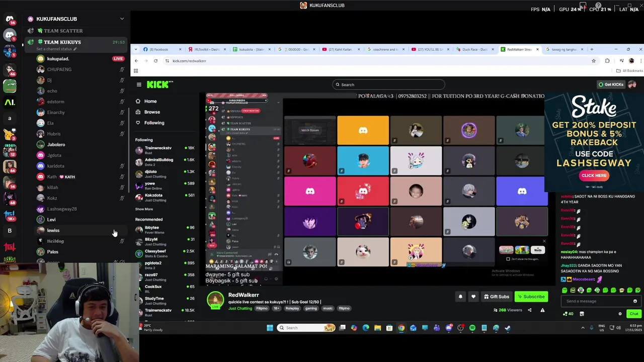Open the IRLToolkit Dashboard browser tab
This screenshot has width=644, height=362.
point(206,49)
